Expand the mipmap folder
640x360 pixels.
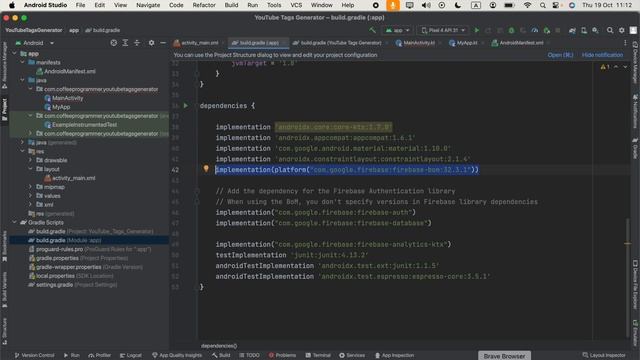tap(30, 187)
